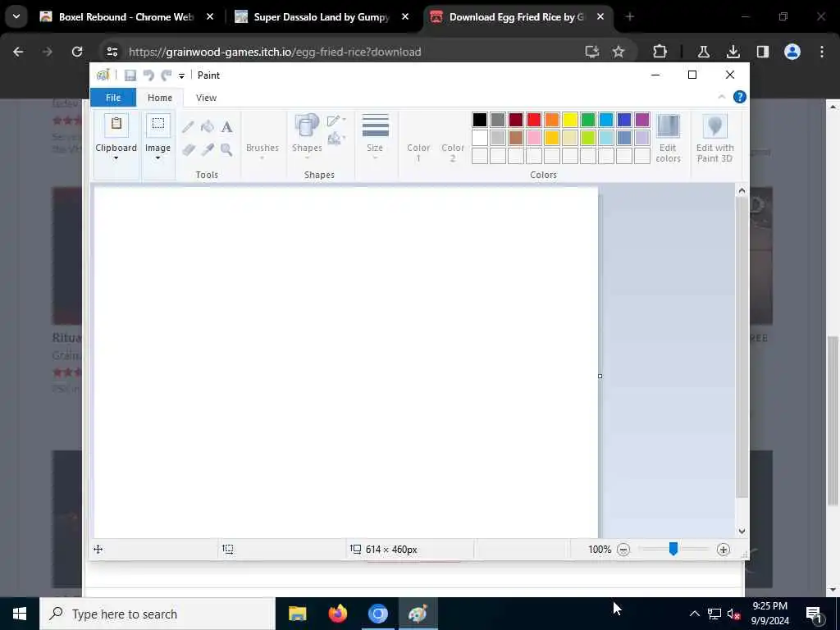The width and height of the screenshot is (840, 630).
Task: Switch to the Home ribbon tab
Action: coord(160,98)
